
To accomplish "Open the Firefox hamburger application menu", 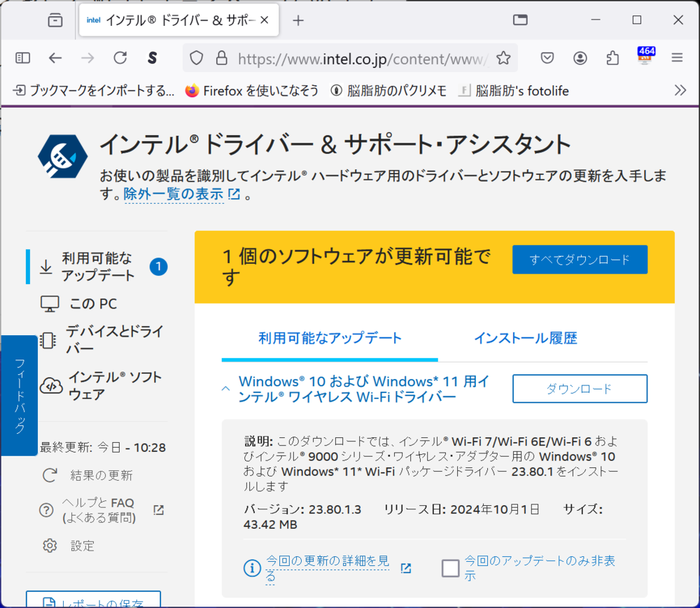I will coord(677,58).
